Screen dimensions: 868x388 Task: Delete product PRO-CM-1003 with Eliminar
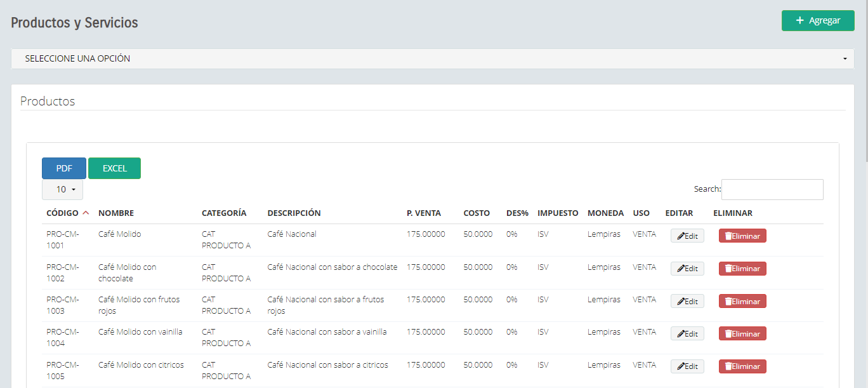(742, 301)
